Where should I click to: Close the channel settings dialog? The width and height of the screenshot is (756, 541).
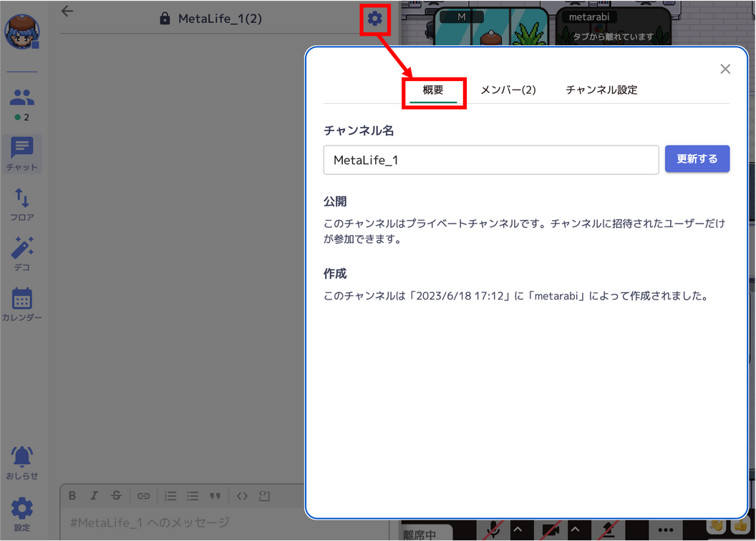point(725,69)
